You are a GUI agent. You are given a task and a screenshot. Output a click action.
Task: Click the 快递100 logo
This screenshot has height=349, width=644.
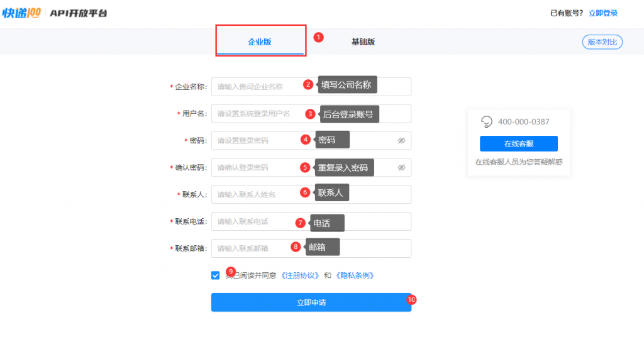21,13
